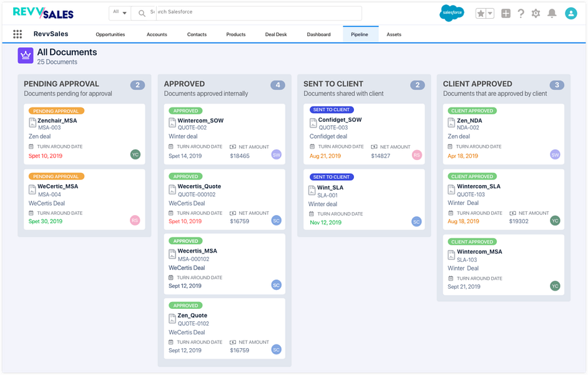Viewport: 588px width, 375px height.
Task: Click SW avatar on Wintercom_SOW card
Action: 277,154
